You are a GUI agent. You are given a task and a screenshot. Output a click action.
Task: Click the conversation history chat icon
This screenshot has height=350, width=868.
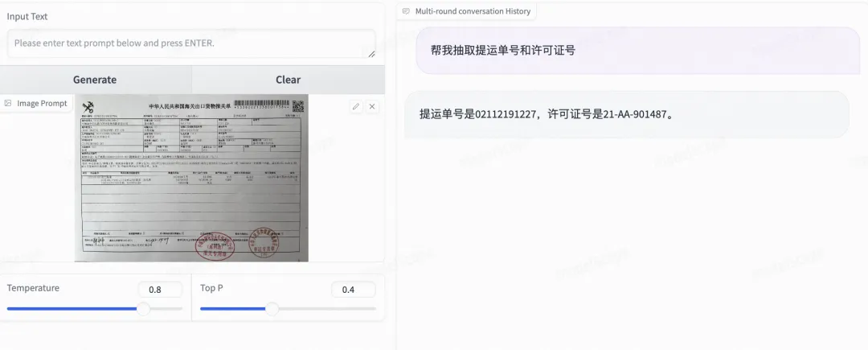[x=407, y=11]
